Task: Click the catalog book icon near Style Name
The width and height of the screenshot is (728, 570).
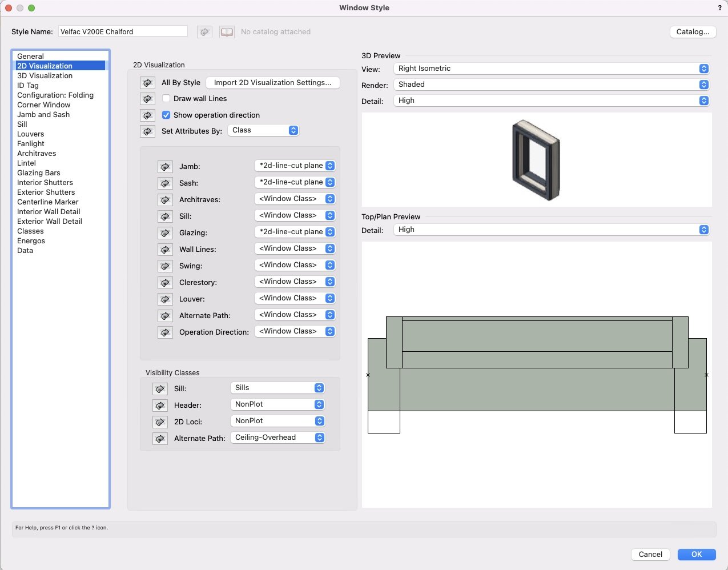Action: pyautogui.click(x=227, y=32)
